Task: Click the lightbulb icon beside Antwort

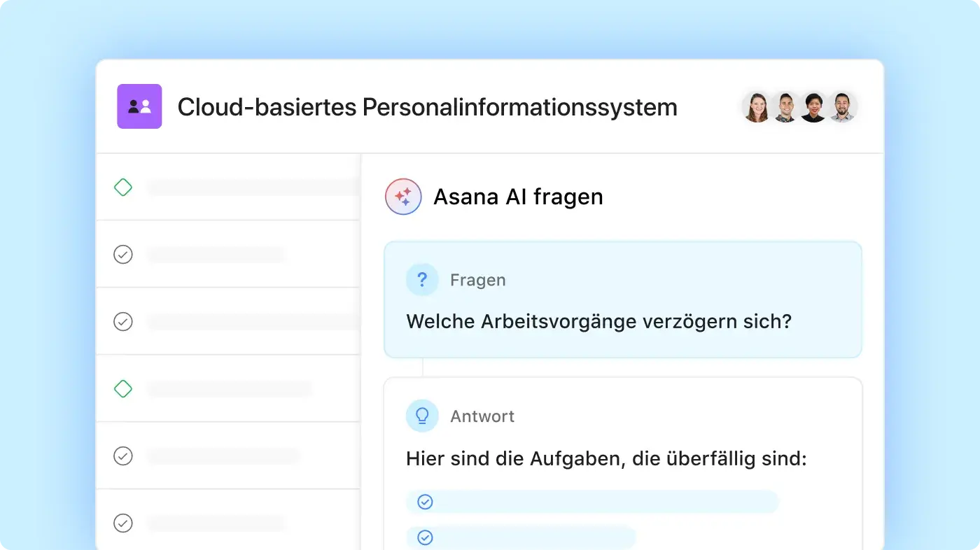Action: point(422,416)
